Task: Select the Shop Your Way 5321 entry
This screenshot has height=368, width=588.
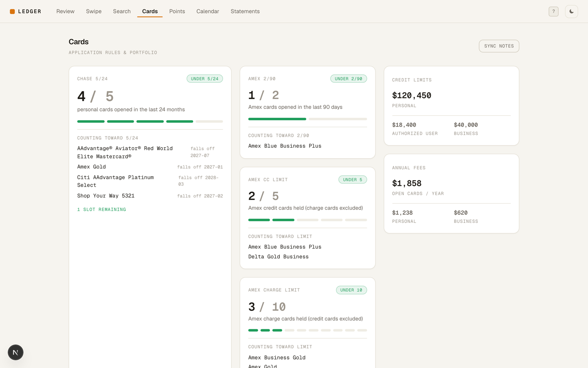Action: point(150,196)
